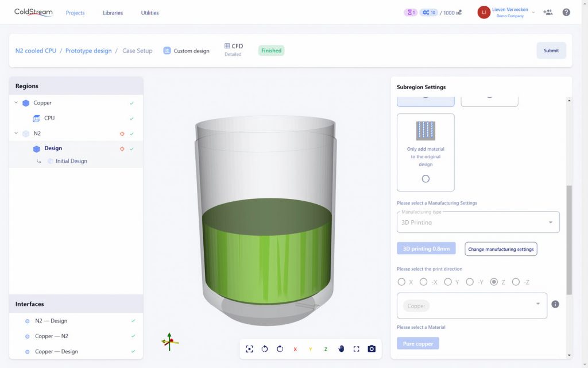
Task: Click Case Setup breadcrumb
Action: (x=137, y=51)
